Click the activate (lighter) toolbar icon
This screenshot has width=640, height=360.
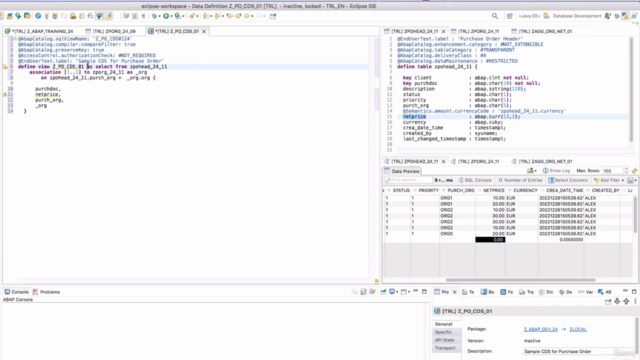(47, 16)
